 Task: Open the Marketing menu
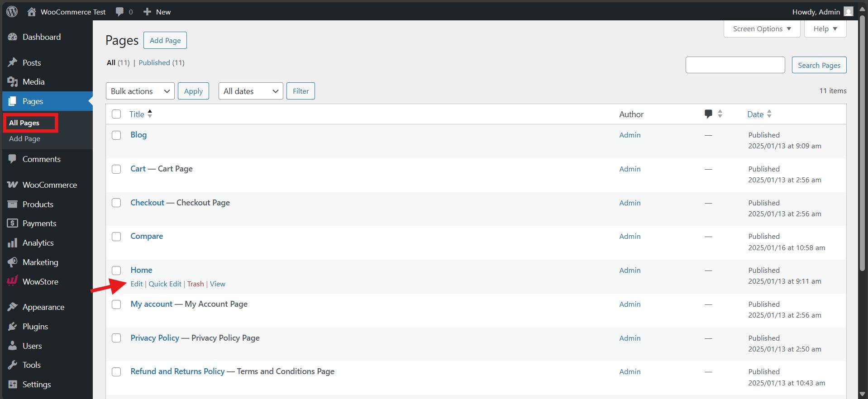coord(48,262)
